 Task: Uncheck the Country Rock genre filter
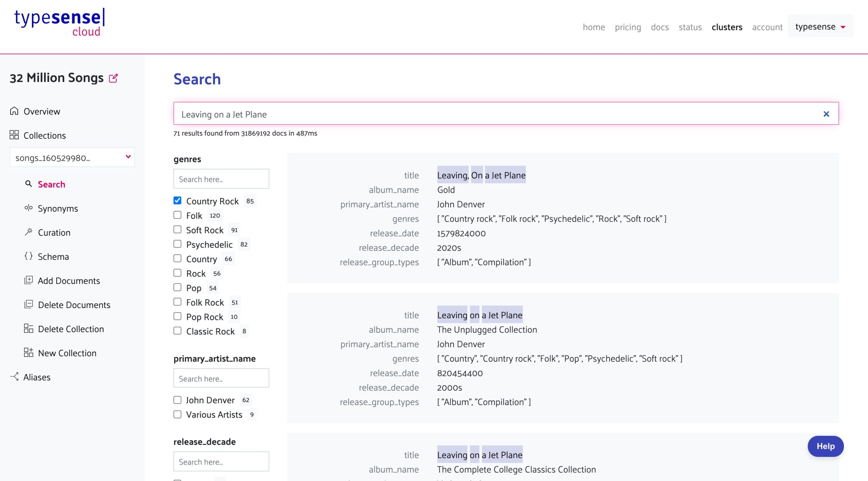177,200
